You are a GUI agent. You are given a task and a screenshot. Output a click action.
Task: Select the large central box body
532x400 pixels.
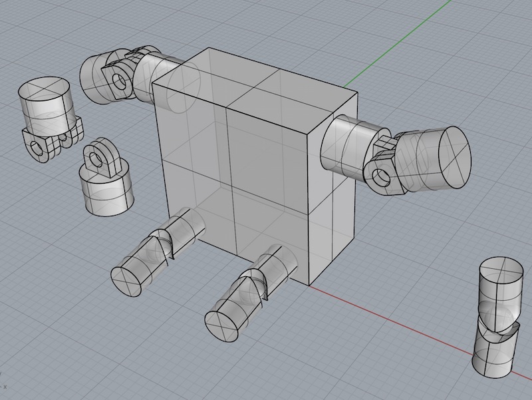tap(255, 166)
